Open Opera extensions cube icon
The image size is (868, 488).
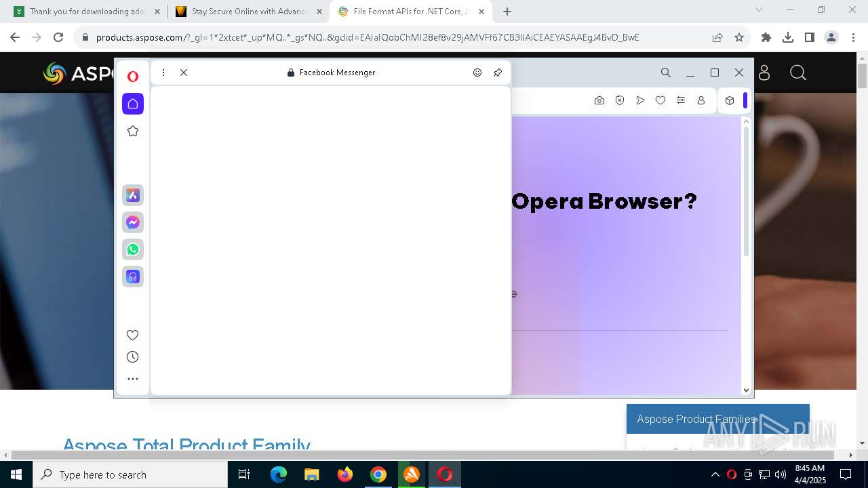(x=730, y=100)
